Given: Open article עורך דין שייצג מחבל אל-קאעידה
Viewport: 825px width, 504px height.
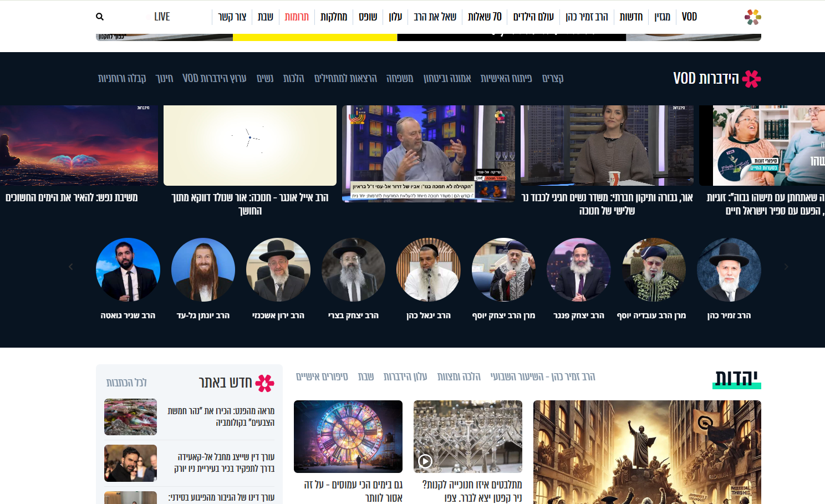Looking at the screenshot, I should [225, 463].
